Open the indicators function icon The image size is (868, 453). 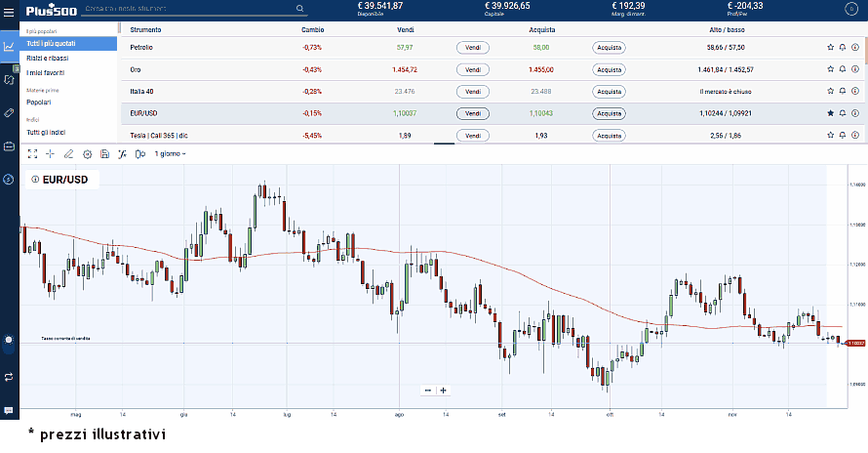click(x=122, y=153)
